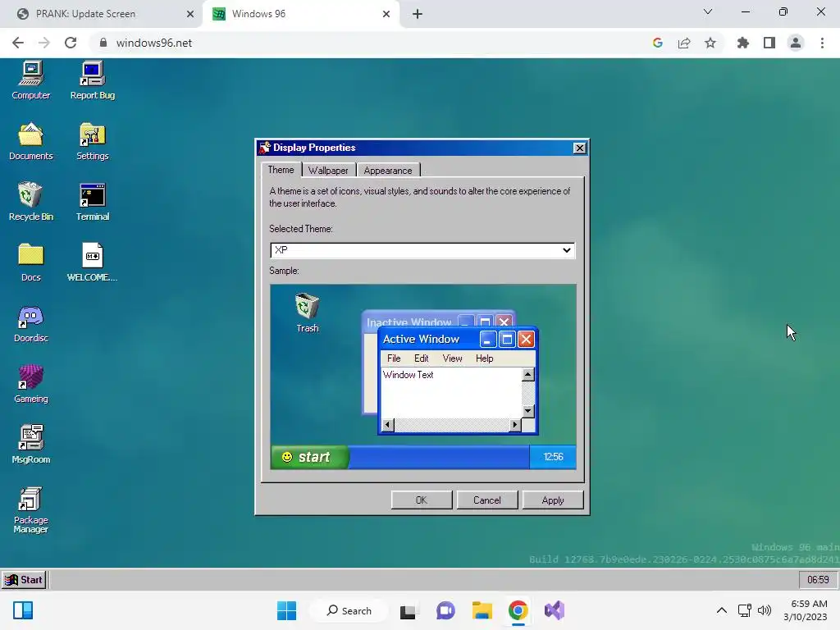The image size is (840, 630).
Task: Click the Google icon in address bar
Action: (x=658, y=43)
